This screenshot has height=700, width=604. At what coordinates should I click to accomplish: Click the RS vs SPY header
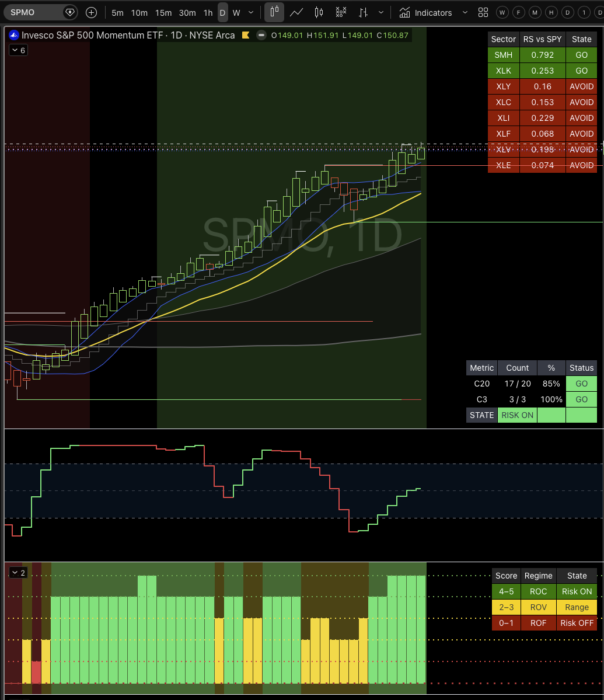click(543, 39)
